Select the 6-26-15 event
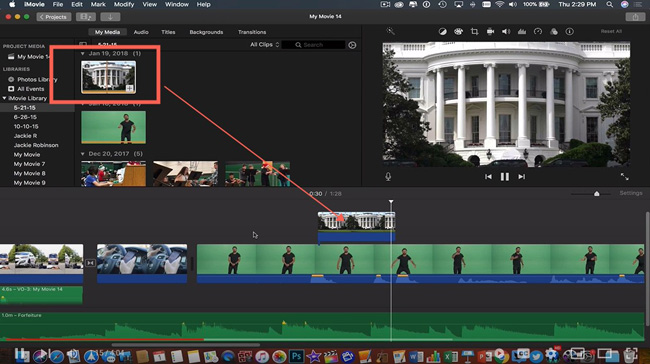Screen dimensions: 650x364 [25, 117]
